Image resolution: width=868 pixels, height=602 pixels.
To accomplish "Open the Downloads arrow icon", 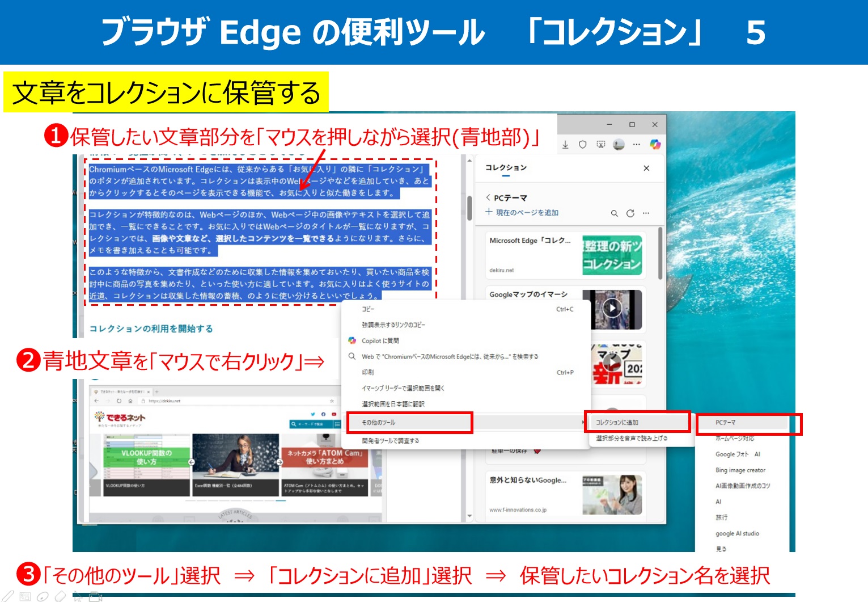I will click(565, 145).
